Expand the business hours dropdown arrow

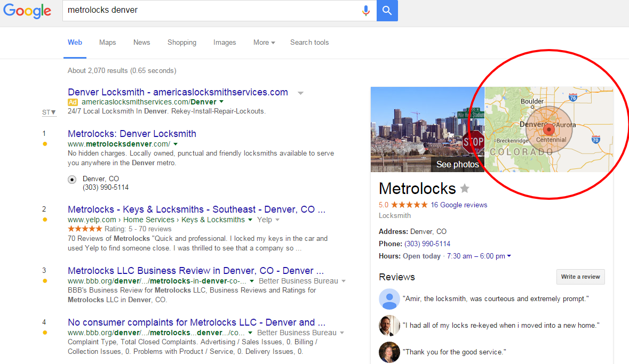pyautogui.click(x=509, y=256)
